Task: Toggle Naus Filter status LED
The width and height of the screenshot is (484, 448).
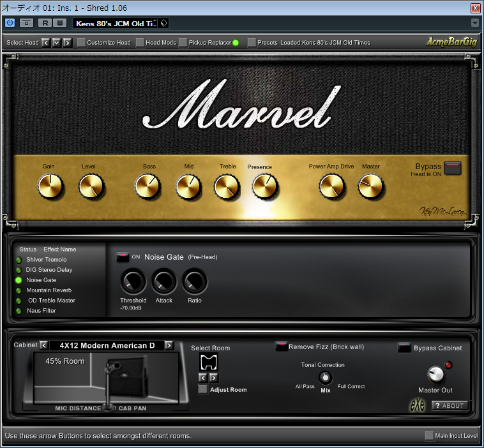Action: [19, 311]
